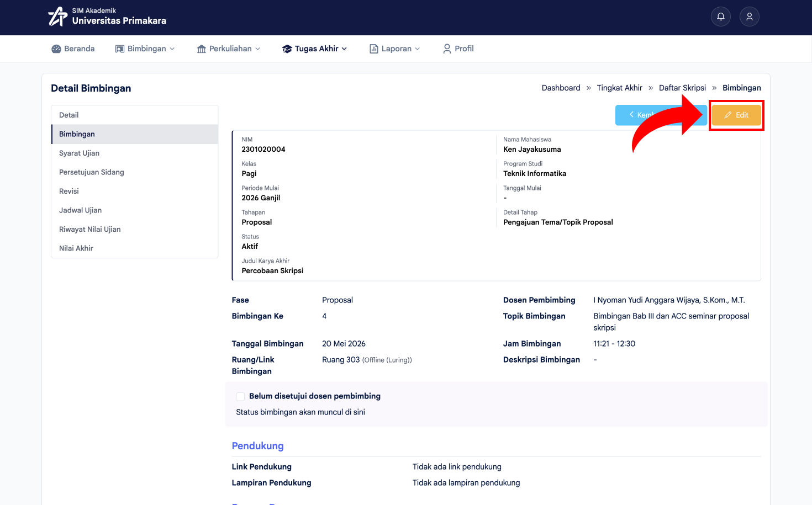Image resolution: width=812 pixels, height=505 pixels.
Task: Click the text Status bimbingan akan muncul di sini
Action: (300, 412)
